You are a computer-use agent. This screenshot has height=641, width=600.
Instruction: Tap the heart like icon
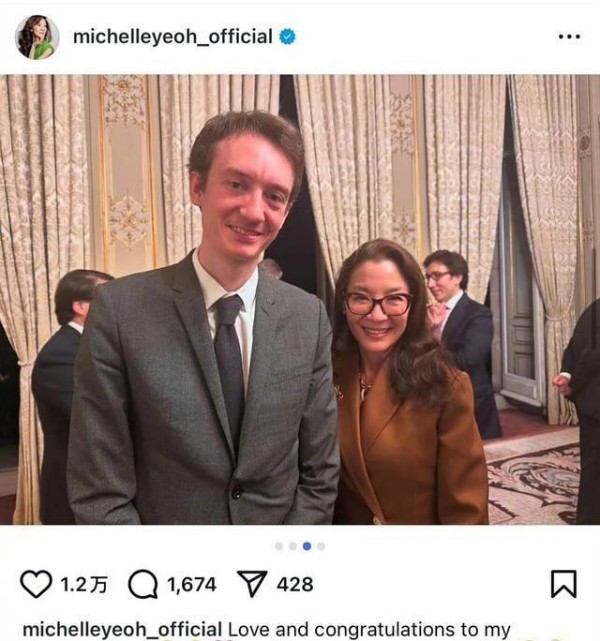(36, 584)
